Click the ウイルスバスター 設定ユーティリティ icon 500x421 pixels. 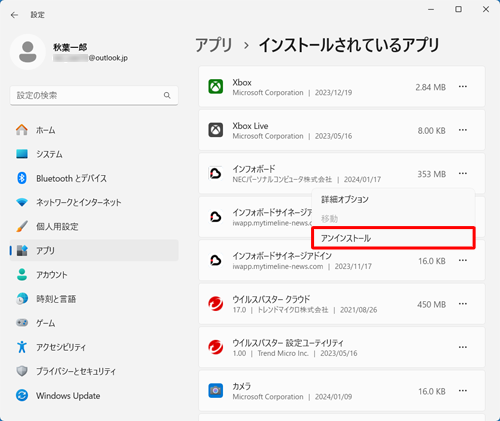pyautogui.click(x=216, y=347)
